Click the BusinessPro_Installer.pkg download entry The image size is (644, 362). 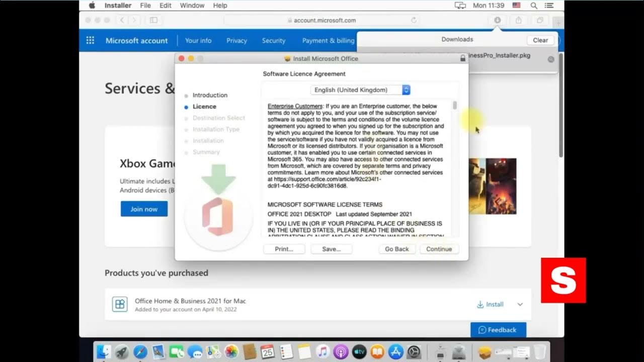click(x=456, y=59)
